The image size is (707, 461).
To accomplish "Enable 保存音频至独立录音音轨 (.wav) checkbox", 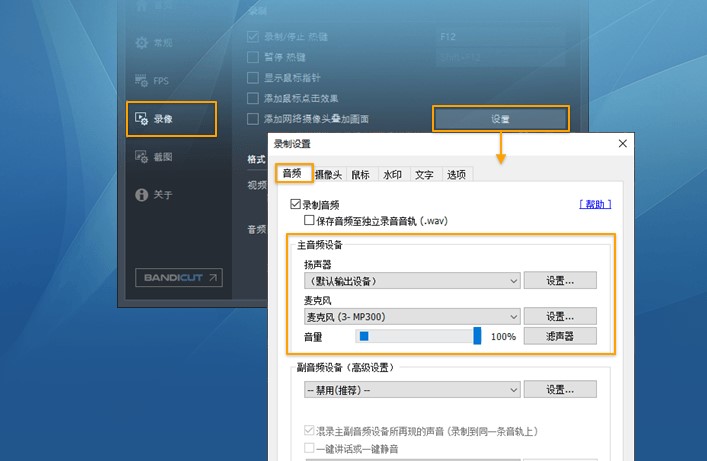I will tap(309, 221).
